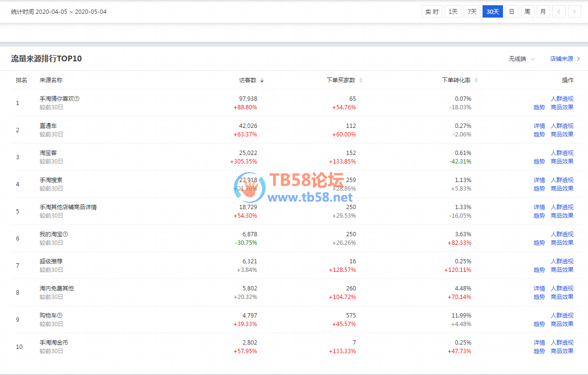This screenshot has width=588, height=375.
Task: Sort by 下单转化率 column arrows
Action: pyautogui.click(x=476, y=80)
